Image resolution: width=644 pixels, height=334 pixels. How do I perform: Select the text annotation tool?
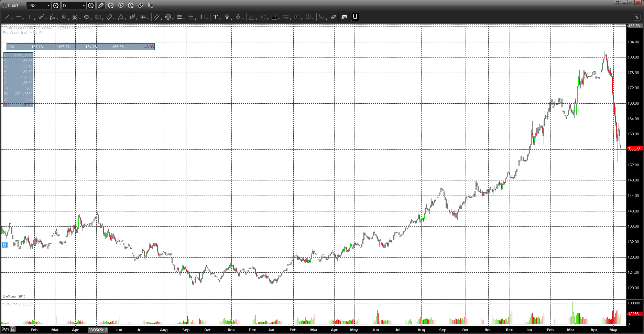pos(216,17)
